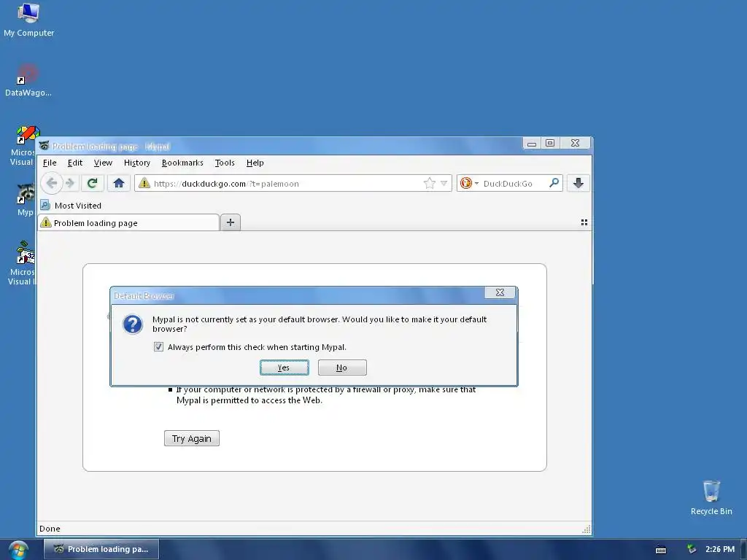Click the keyboard tray icon
This screenshot has height=560, width=747.
coord(661,550)
